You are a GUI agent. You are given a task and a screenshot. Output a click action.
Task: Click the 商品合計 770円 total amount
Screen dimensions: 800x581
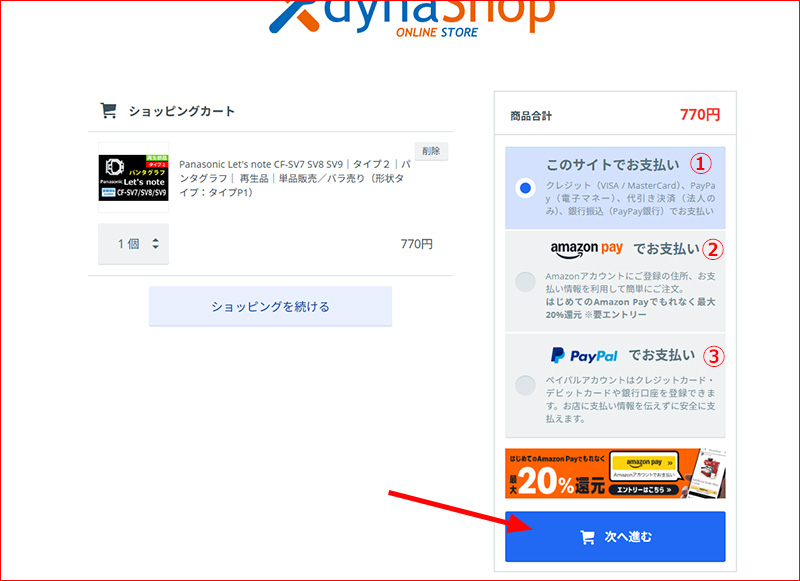point(700,114)
